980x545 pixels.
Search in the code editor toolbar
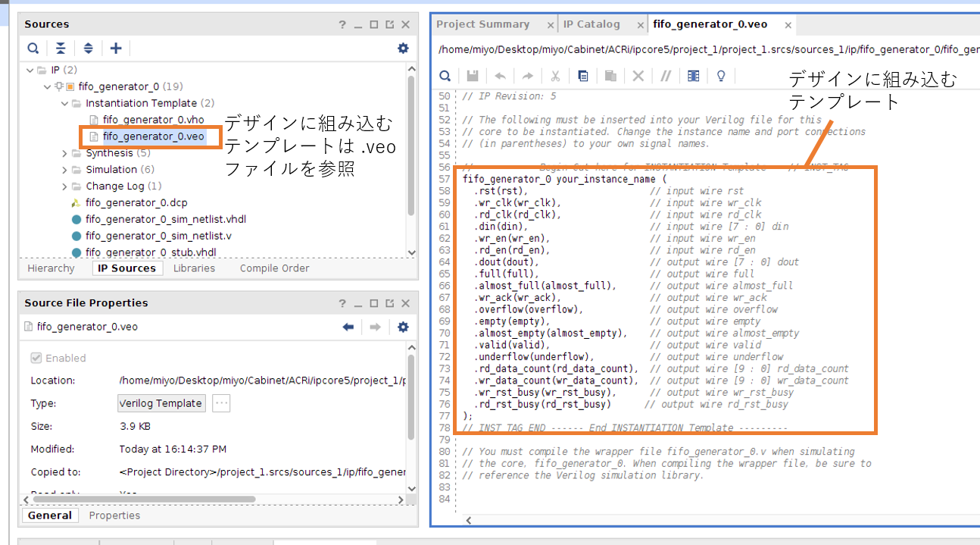[x=445, y=76]
